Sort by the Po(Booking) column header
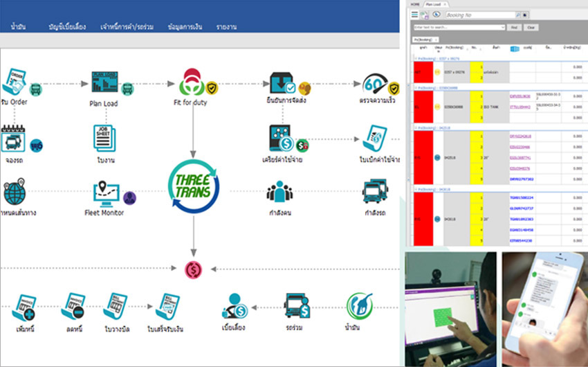This screenshot has height=367, width=588. (x=455, y=48)
